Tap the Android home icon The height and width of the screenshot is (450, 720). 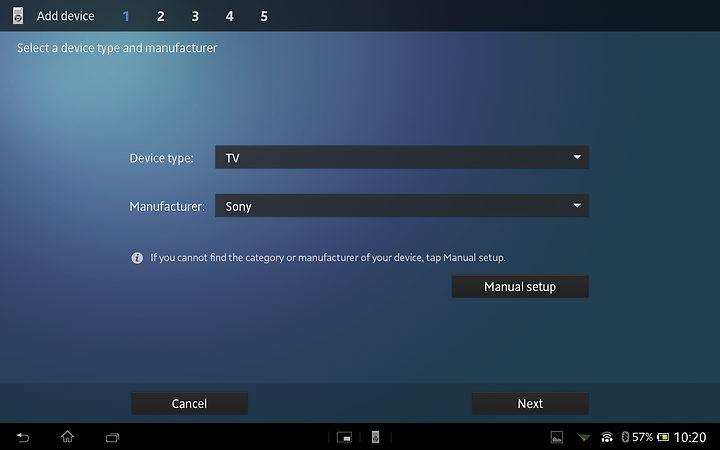click(68, 437)
